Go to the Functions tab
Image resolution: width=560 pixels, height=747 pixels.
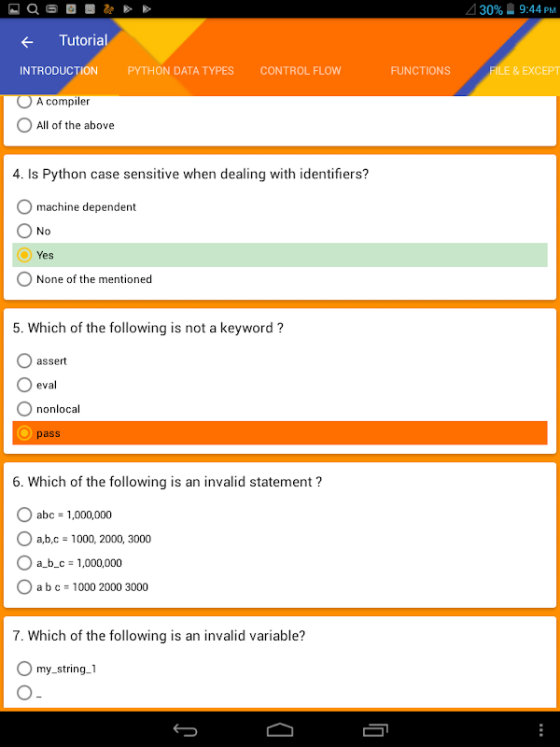421,71
